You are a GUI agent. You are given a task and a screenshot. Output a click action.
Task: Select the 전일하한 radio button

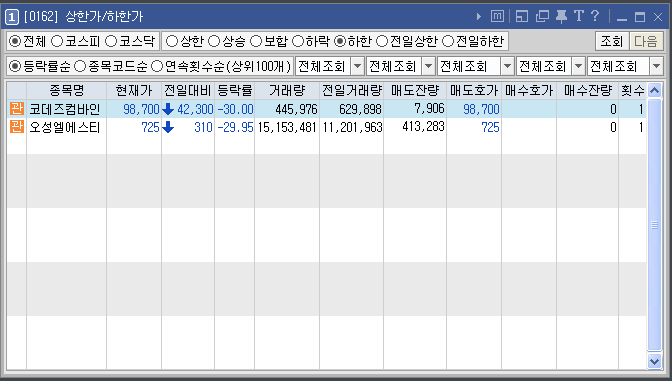click(447, 41)
